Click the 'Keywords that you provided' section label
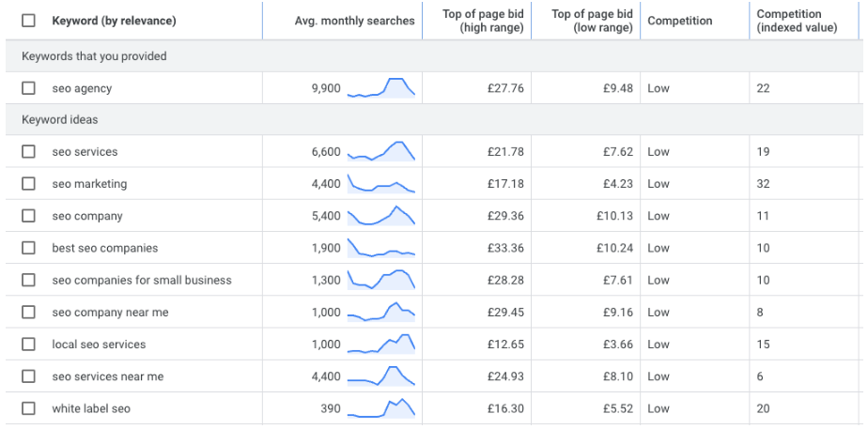The width and height of the screenshot is (868, 429). (94, 55)
